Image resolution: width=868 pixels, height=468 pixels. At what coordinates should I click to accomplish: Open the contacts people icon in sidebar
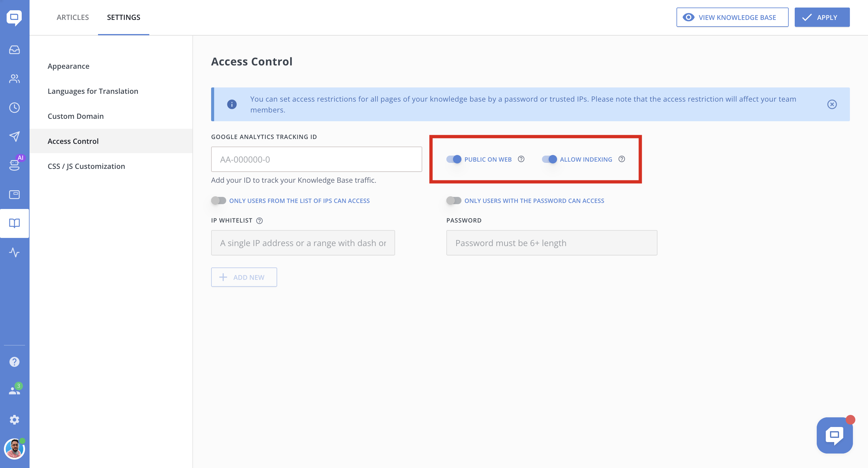[14, 79]
